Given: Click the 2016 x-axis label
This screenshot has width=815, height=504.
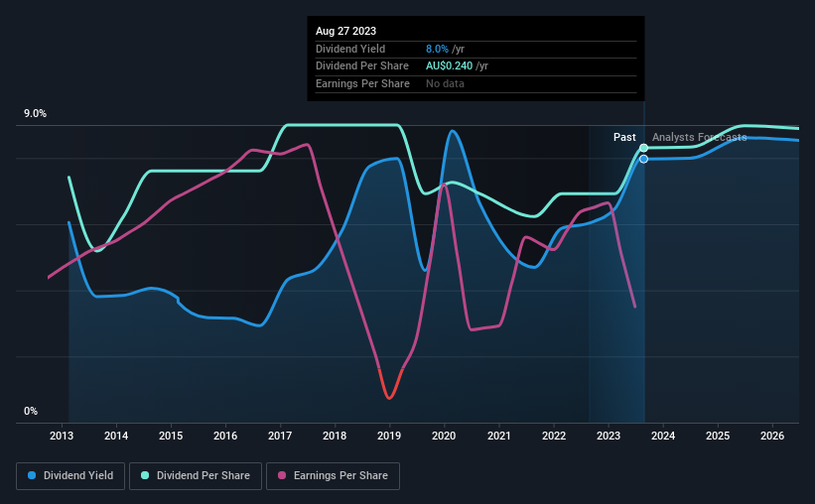Looking at the screenshot, I should [x=225, y=436].
